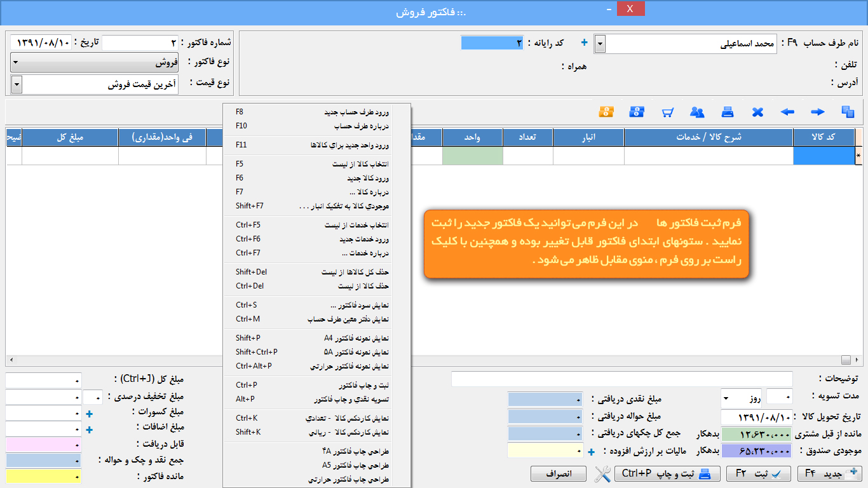
Task: Click the shopping cart toolbar icon
Action: [667, 112]
